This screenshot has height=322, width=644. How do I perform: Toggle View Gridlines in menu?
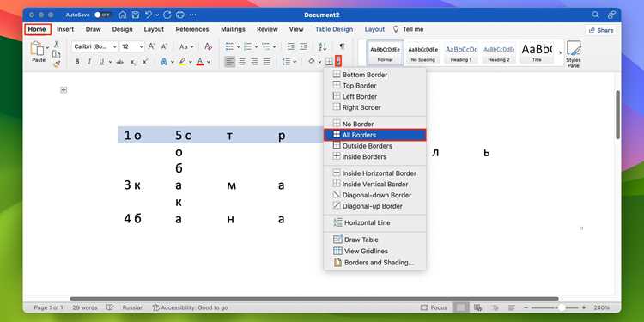(374, 251)
